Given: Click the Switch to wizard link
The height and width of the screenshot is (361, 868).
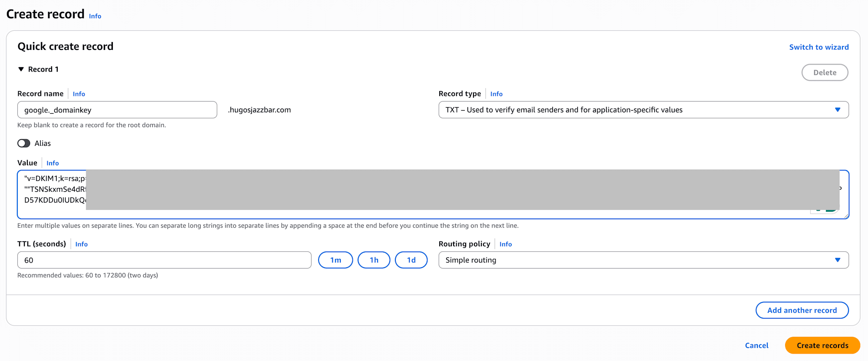Looking at the screenshot, I should (819, 47).
